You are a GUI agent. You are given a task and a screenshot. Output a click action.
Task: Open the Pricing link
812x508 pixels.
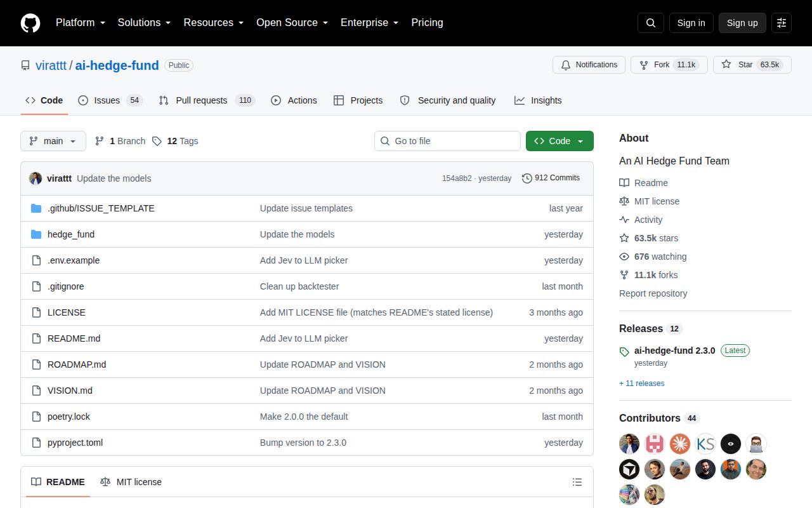point(427,23)
